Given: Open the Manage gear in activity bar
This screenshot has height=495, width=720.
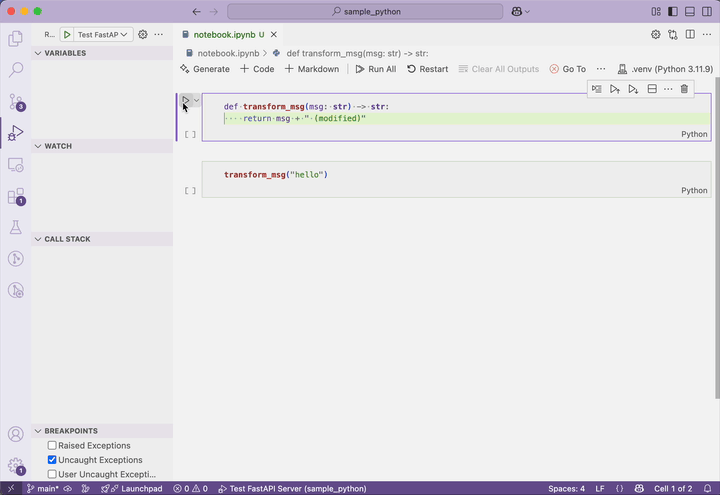Looking at the screenshot, I should [16, 465].
